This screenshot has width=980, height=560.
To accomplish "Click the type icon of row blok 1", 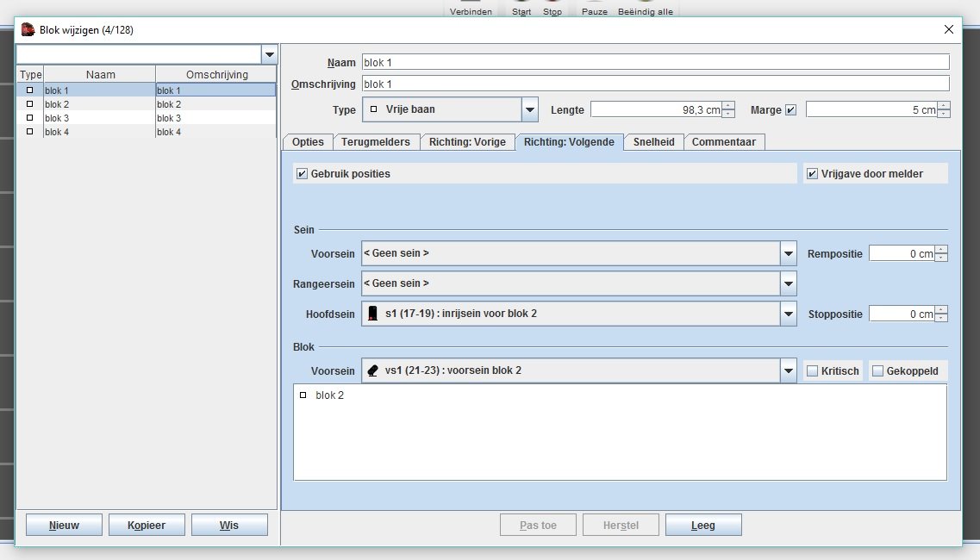I will tap(29, 90).
